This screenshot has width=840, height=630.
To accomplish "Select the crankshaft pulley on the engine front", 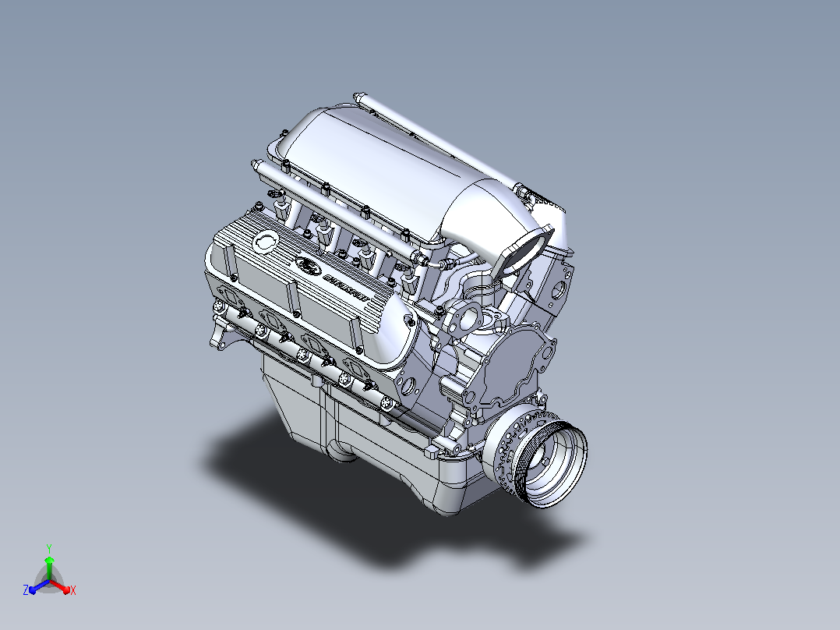I will [x=555, y=464].
